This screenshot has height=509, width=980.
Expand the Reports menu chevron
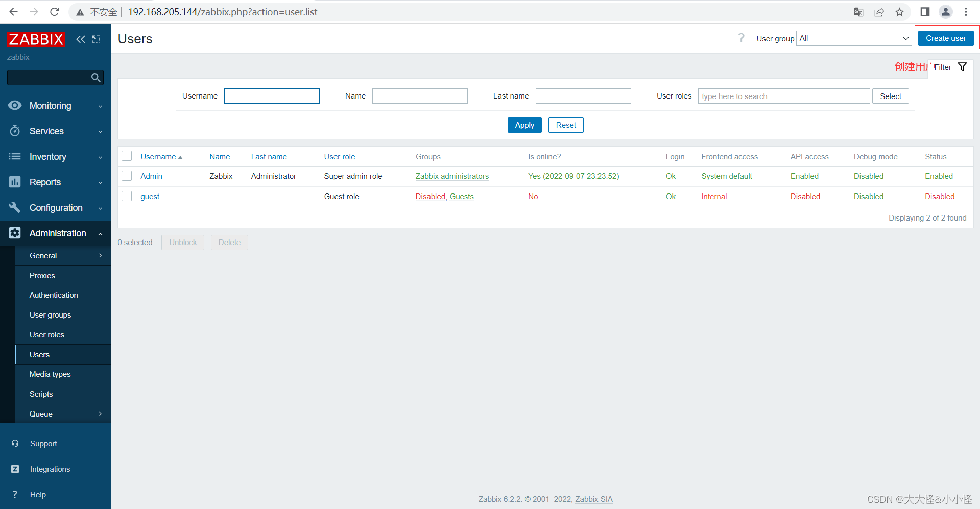[100, 183]
